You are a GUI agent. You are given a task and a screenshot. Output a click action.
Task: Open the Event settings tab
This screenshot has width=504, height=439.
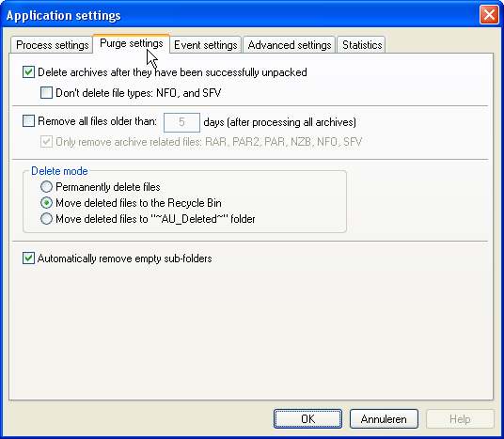point(206,45)
